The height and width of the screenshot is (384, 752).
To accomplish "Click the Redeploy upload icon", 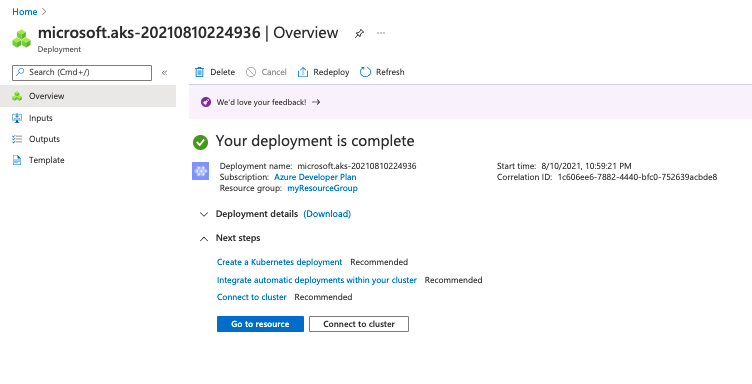I will pos(303,72).
